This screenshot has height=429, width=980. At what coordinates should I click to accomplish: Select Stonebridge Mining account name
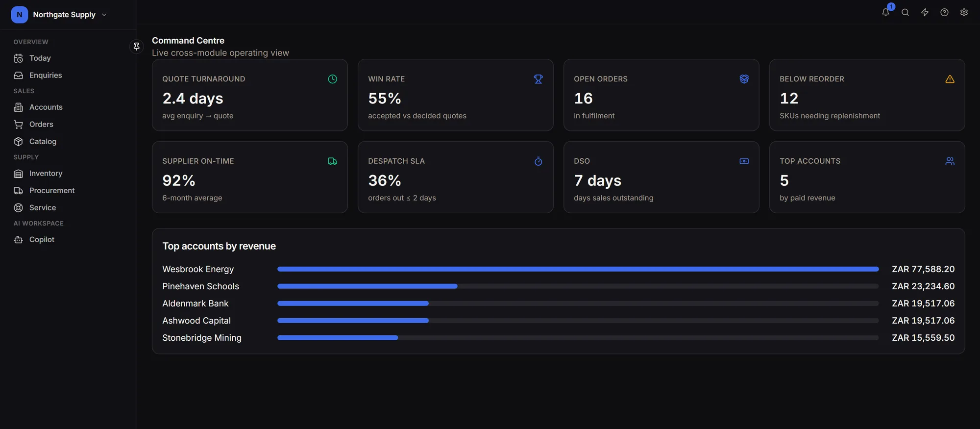click(x=202, y=338)
